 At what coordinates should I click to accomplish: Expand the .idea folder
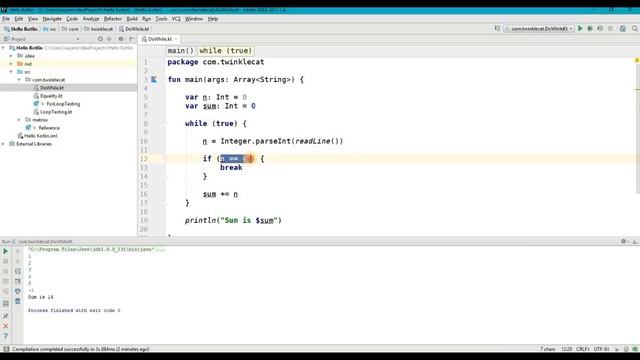[x=11, y=56]
